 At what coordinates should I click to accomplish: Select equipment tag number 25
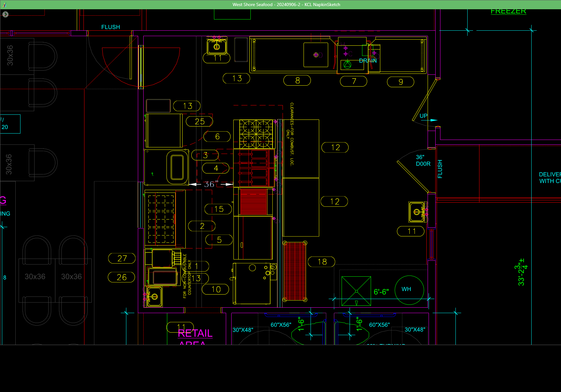click(x=200, y=121)
